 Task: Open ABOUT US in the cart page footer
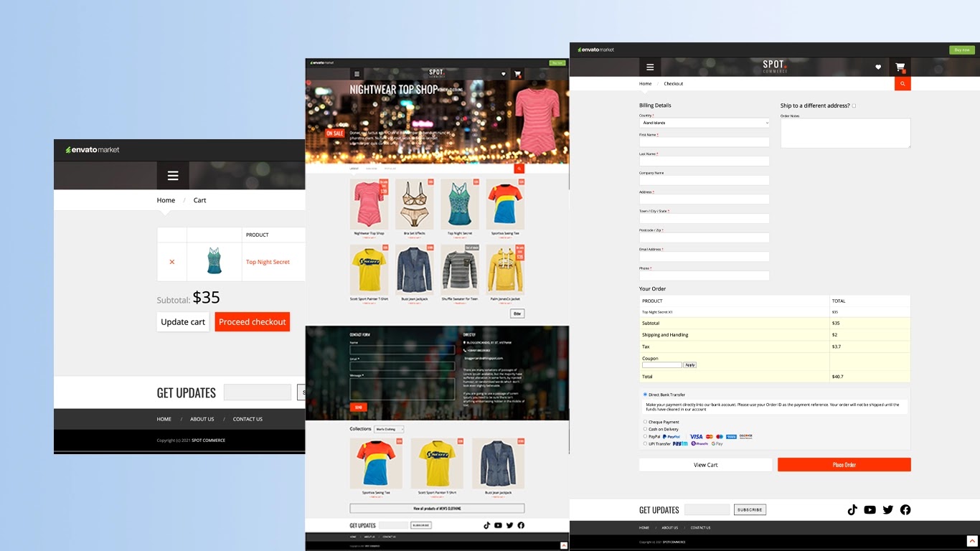(x=202, y=419)
